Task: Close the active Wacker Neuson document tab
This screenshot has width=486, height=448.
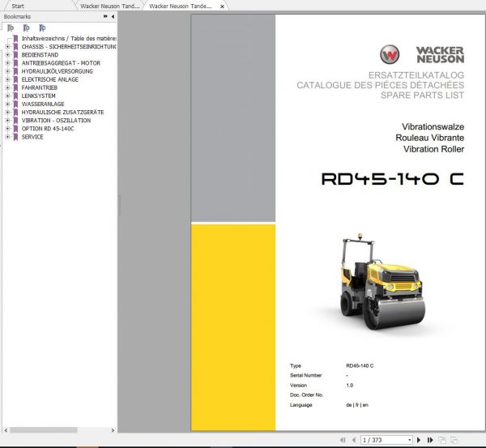Action: pos(222,6)
